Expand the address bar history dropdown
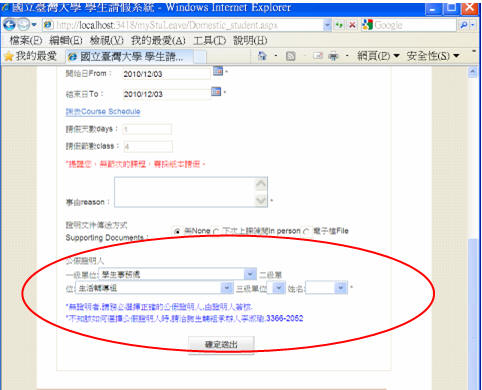This screenshot has height=390, width=482. click(327, 25)
